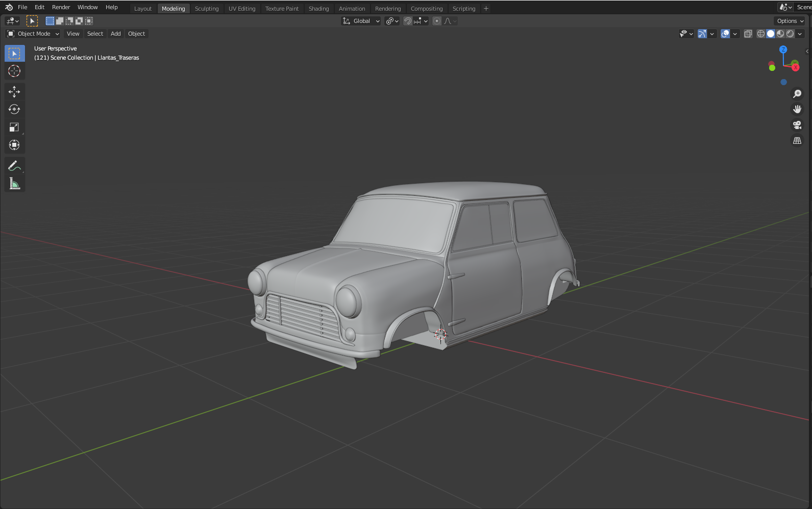This screenshot has width=812, height=509.
Task: Add new workspace with plus tab
Action: (486, 9)
